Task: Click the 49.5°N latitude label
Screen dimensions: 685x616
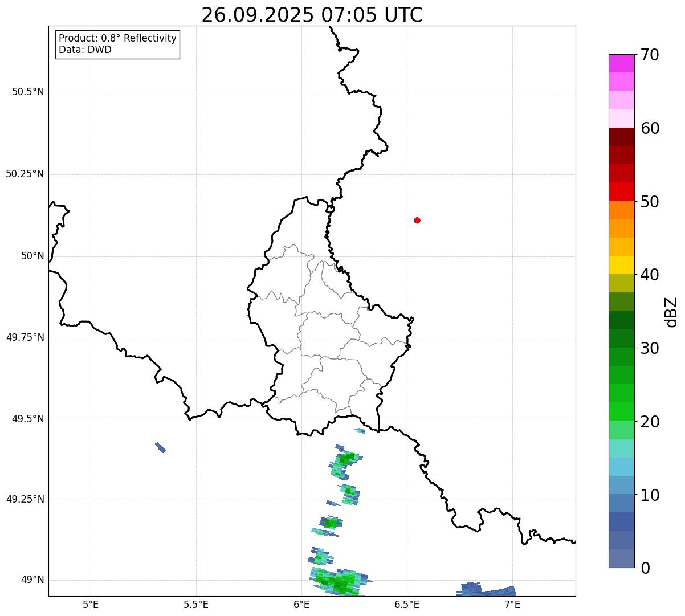Action: tap(28, 419)
